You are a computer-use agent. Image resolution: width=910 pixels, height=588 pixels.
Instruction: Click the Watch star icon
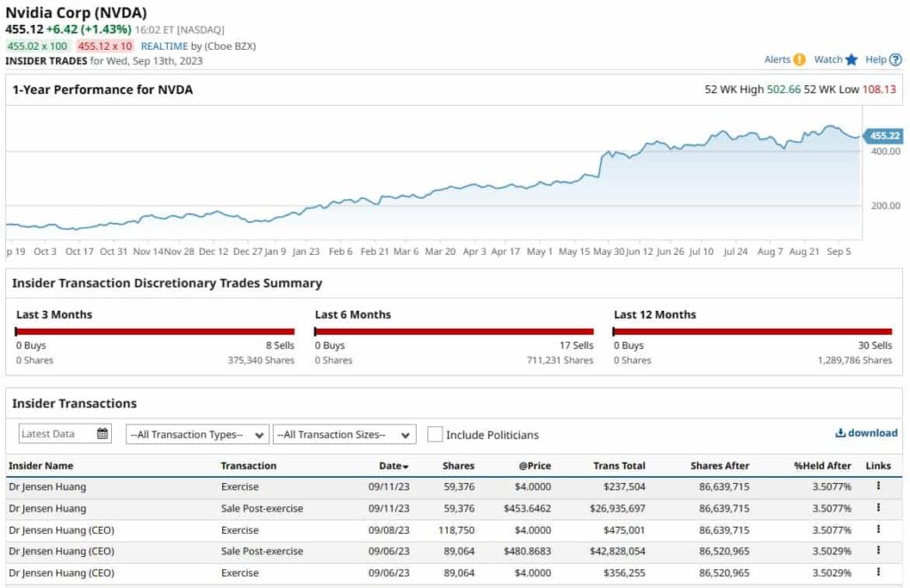coord(851,60)
